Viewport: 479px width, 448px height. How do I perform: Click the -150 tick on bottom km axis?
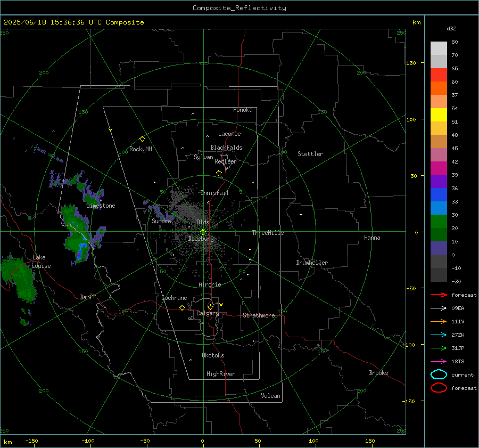(31, 441)
